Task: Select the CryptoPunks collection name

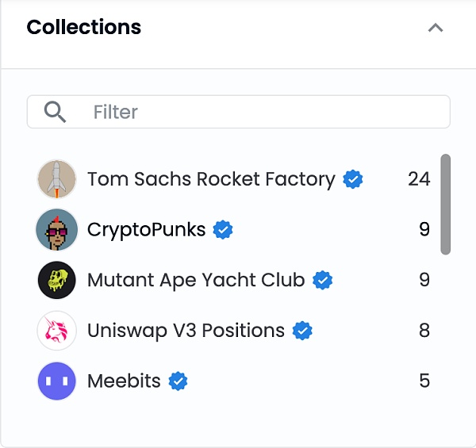Action: 146,230
